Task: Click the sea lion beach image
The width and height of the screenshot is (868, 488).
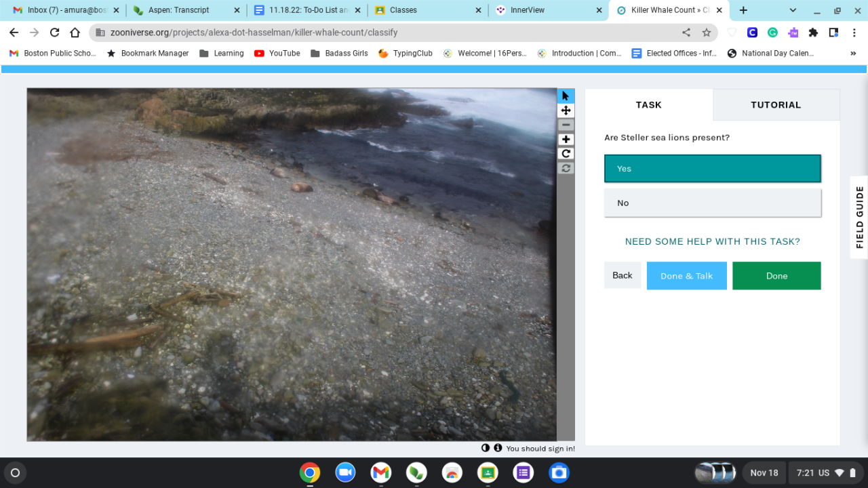Action: pos(292,264)
